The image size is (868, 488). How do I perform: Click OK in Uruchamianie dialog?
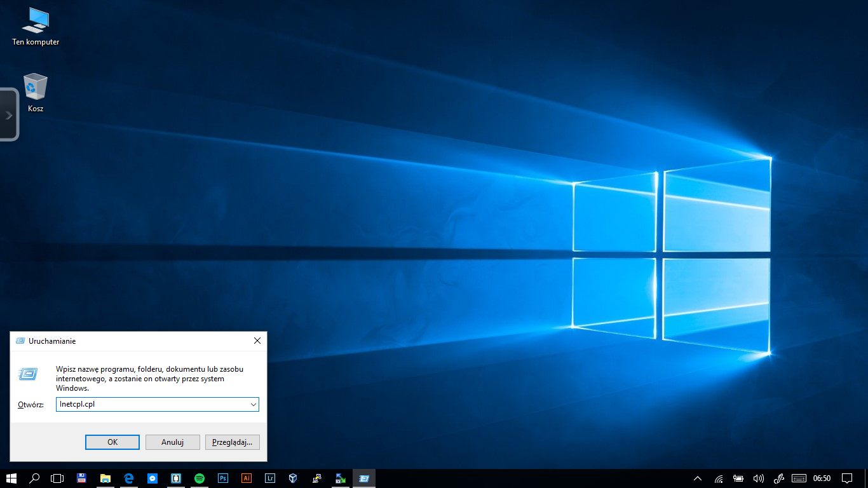point(112,442)
